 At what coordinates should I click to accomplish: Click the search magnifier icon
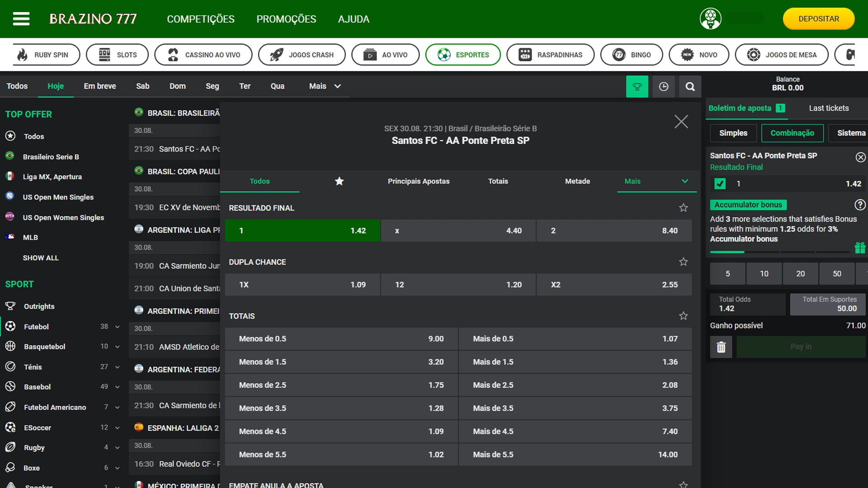coord(690,86)
